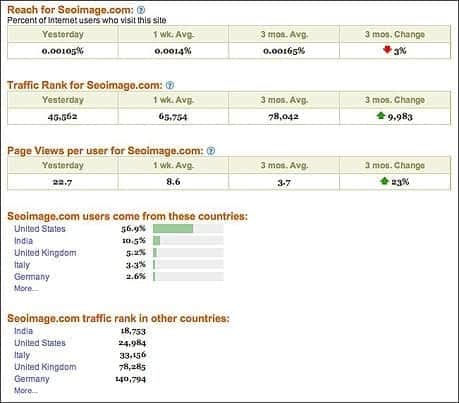Viewport: 459px width, 403px height.
Task: Click the India 10.5% percentage bar
Action: [188, 241]
